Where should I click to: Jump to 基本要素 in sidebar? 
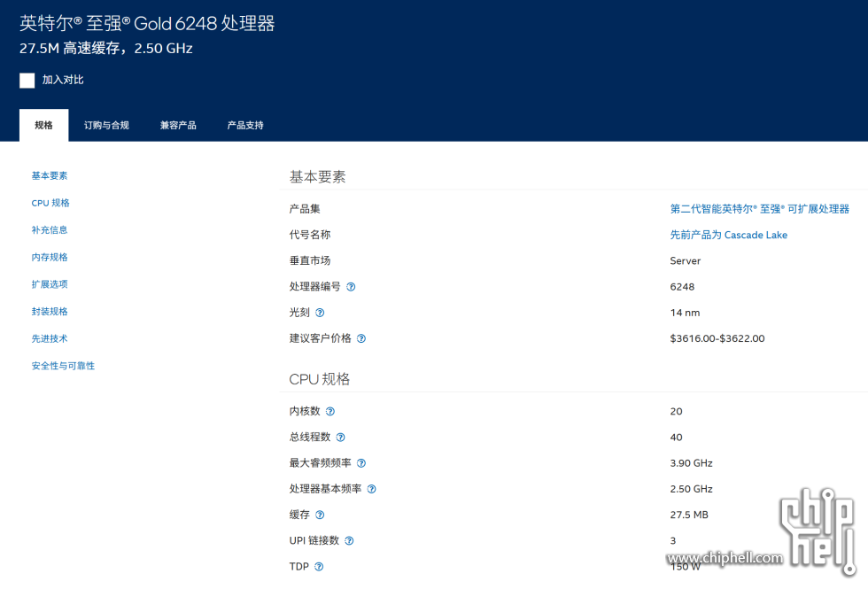click(50, 175)
